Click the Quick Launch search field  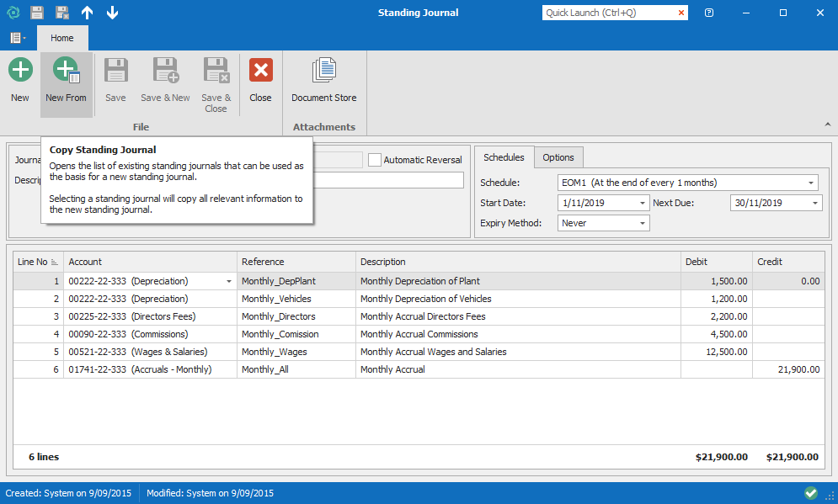pyautogui.click(x=608, y=13)
